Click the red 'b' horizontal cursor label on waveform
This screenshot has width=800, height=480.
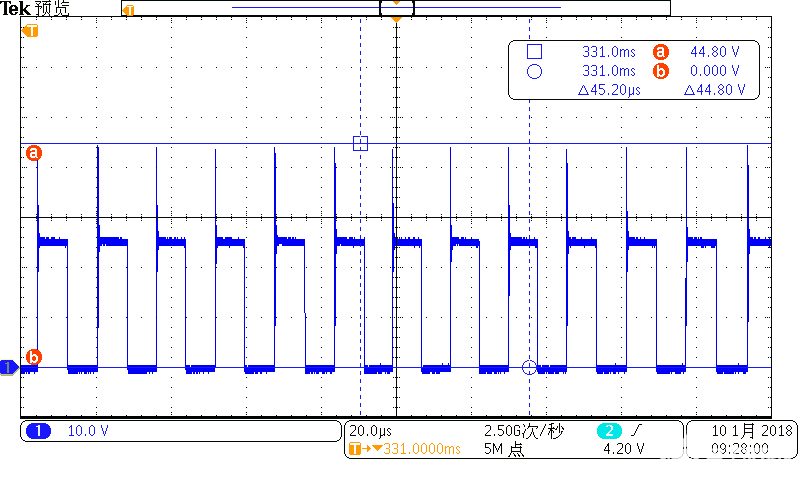tap(34, 357)
